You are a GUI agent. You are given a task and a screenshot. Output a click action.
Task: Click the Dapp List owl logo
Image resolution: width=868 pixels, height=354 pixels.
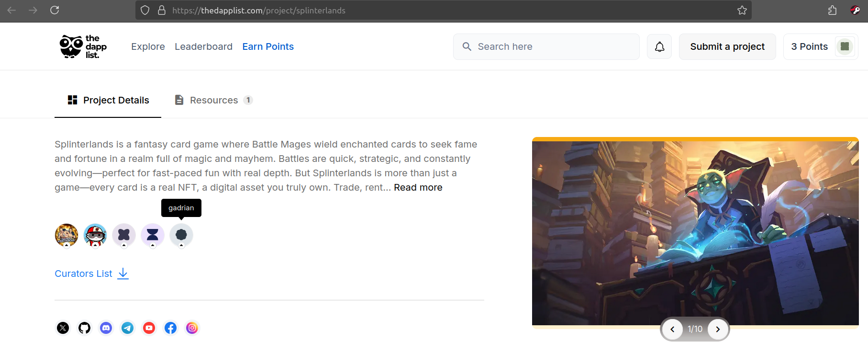pos(83,46)
